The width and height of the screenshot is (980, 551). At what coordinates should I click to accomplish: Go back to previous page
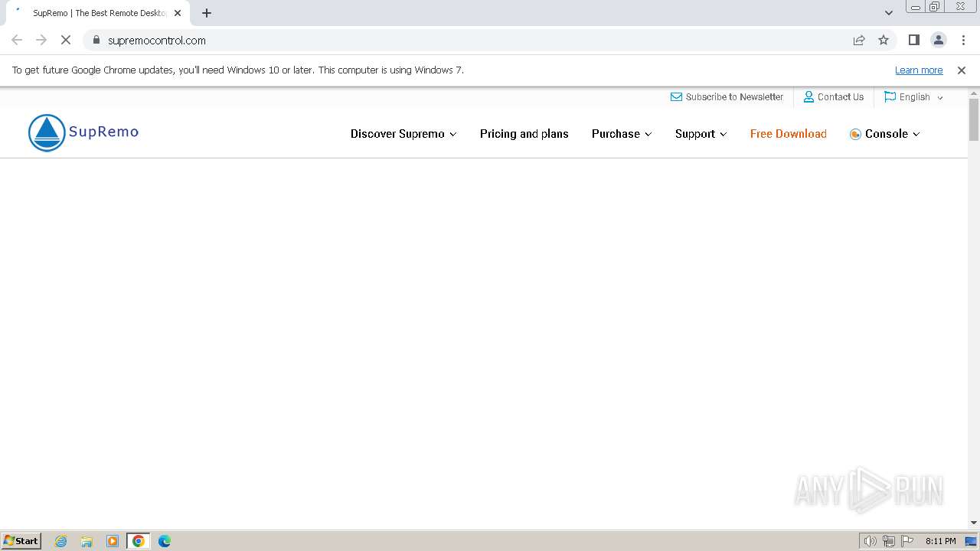point(17,40)
